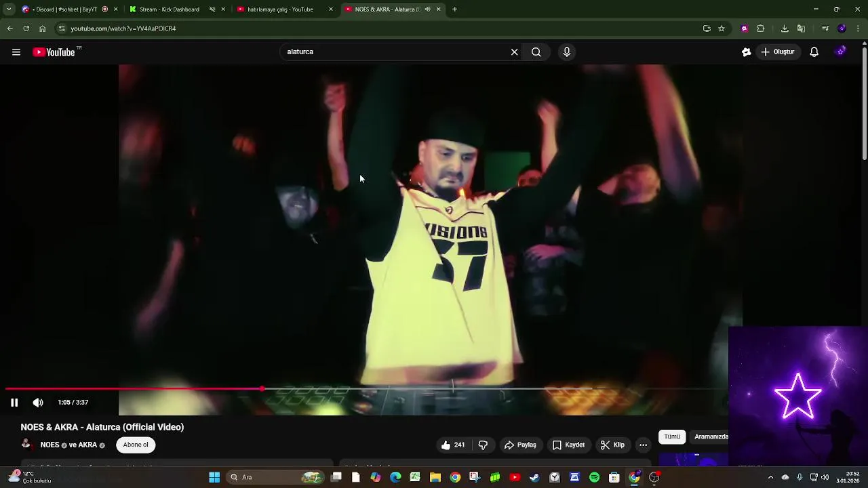Save the video with Kaydet button

(x=568, y=445)
